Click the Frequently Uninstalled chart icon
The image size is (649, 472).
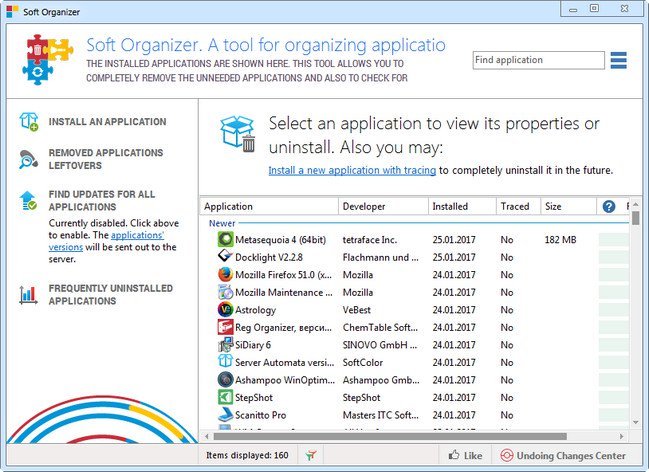[28, 295]
